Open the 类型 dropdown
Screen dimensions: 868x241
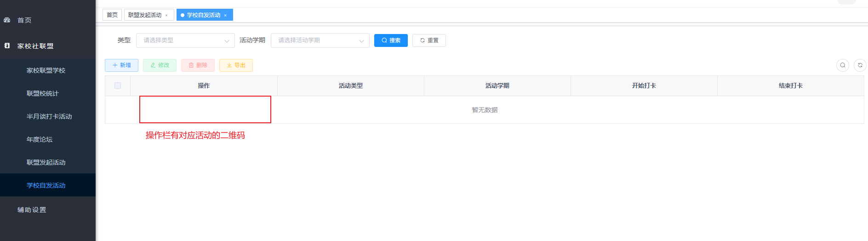pos(185,40)
